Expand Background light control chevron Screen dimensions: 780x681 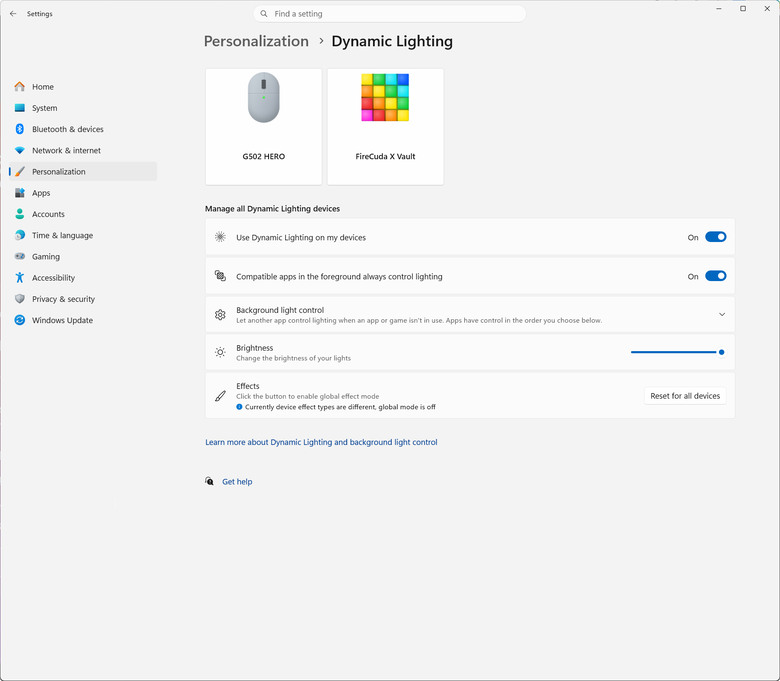(722, 314)
